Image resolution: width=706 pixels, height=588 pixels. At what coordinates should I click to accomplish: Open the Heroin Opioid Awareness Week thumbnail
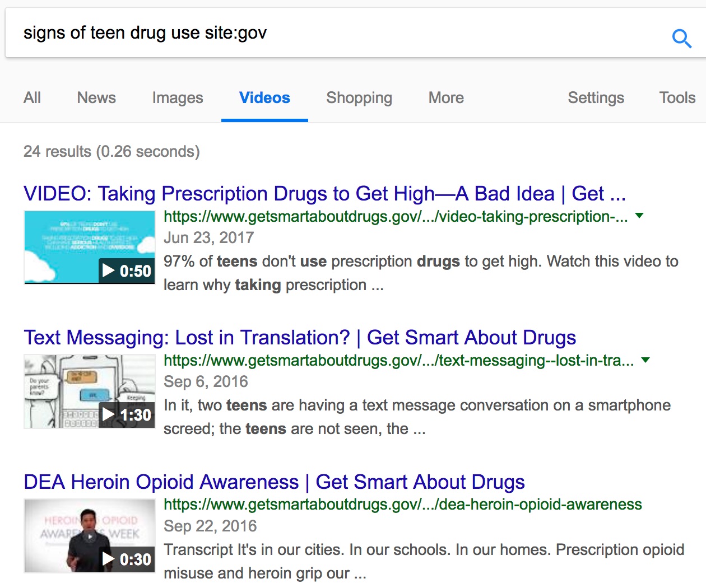pyautogui.click(x=89, y=535)
